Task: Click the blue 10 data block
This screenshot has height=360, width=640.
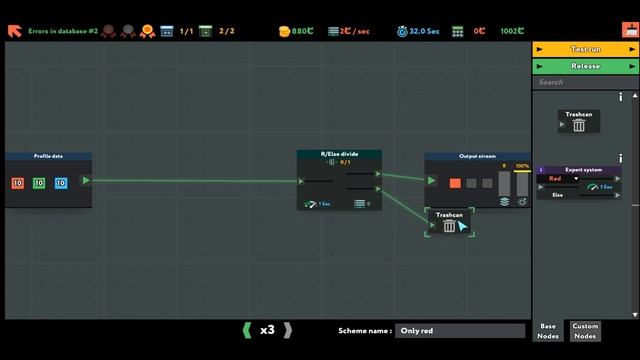Action: (x=61, y=183)
